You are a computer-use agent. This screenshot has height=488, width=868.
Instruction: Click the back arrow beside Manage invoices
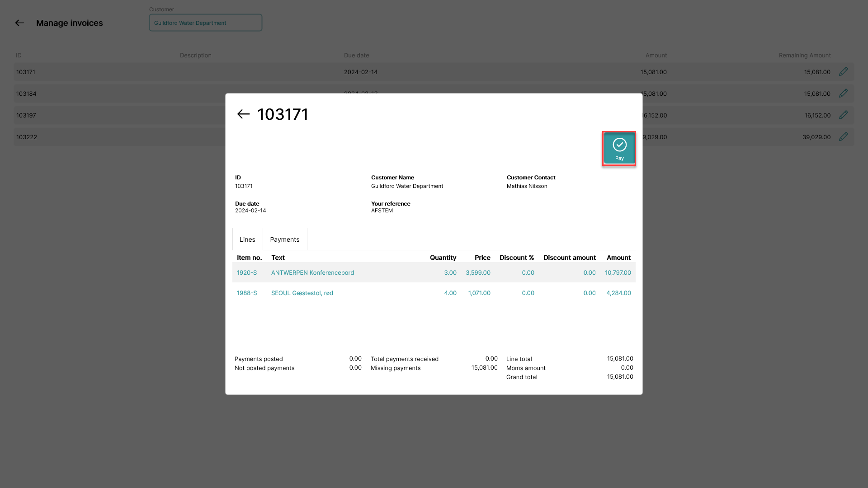(x=19, y=23)
